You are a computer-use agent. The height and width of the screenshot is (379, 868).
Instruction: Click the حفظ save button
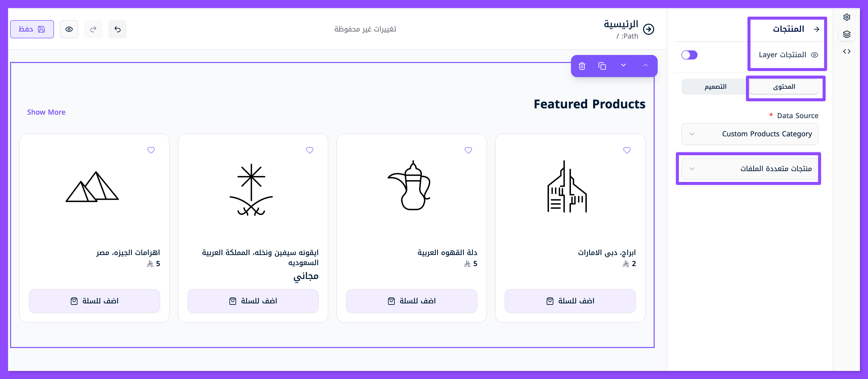[x=32, y=29]
